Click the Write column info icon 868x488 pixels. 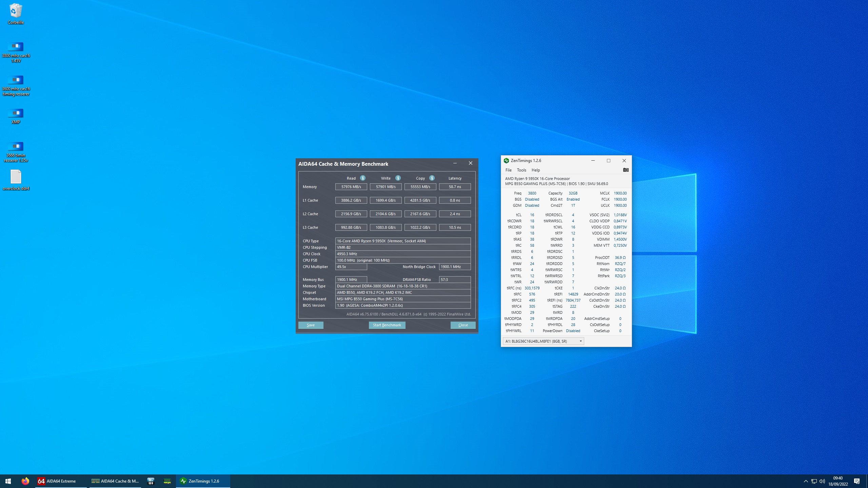(398, 178)
